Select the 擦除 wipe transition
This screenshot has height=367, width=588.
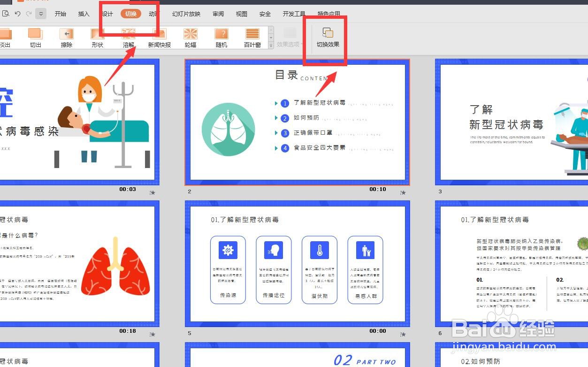[67, 38]
